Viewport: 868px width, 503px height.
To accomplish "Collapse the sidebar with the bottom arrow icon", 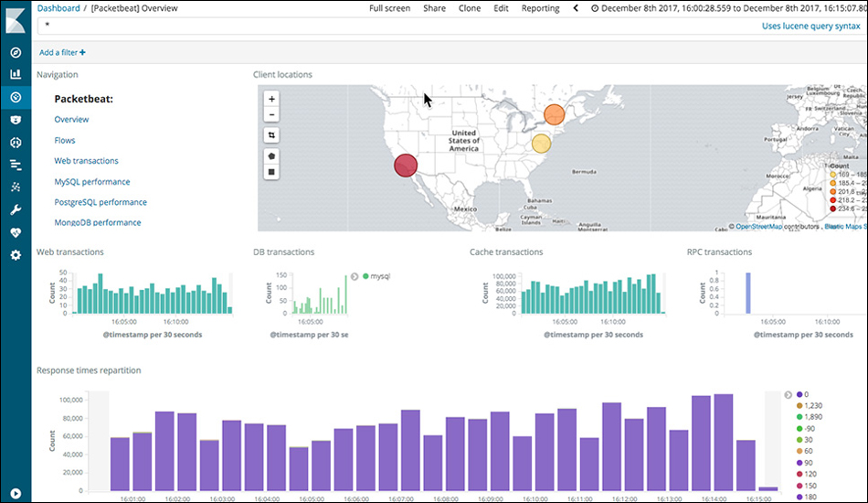I will click(16, 494).
